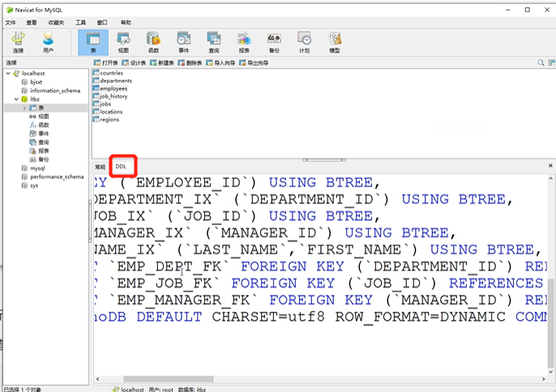Switch to the 常规 general tab
This screenshot has height=392, width=556.
pyautogui.click(x=101, y=167)
